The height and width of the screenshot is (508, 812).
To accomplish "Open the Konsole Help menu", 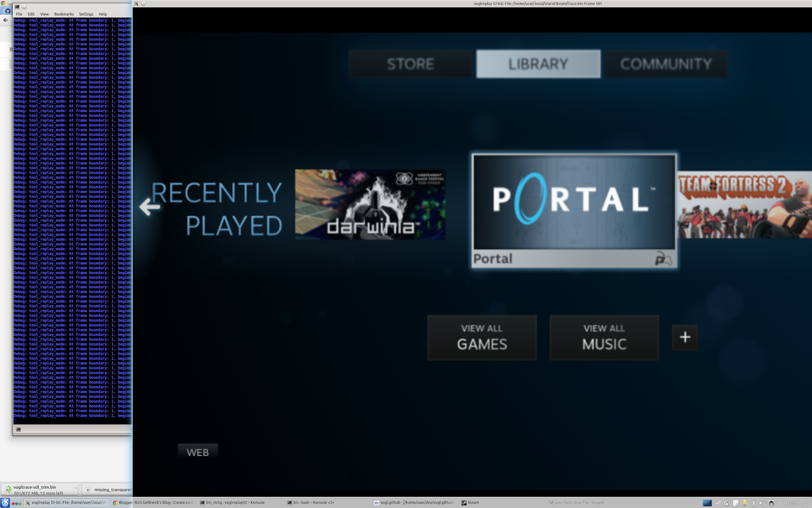I will click(103, 14).
